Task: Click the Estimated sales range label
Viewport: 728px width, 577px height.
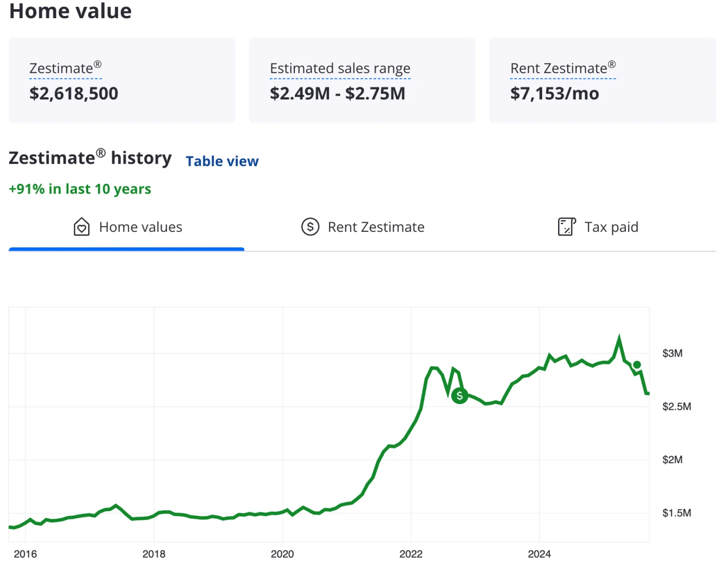Action: pyautogui.click(x=340, y=68)
